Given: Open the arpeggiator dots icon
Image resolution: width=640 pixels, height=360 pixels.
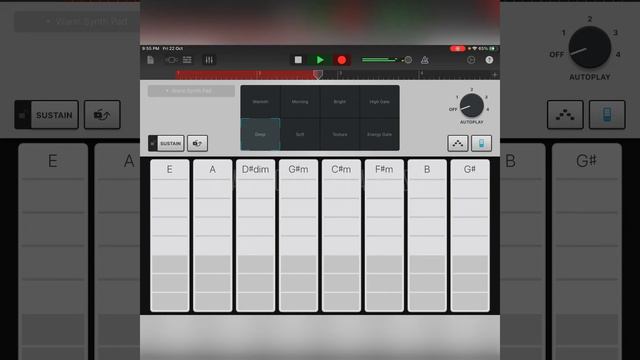Looking at the screenshot, I should click(x=458, y=143).
